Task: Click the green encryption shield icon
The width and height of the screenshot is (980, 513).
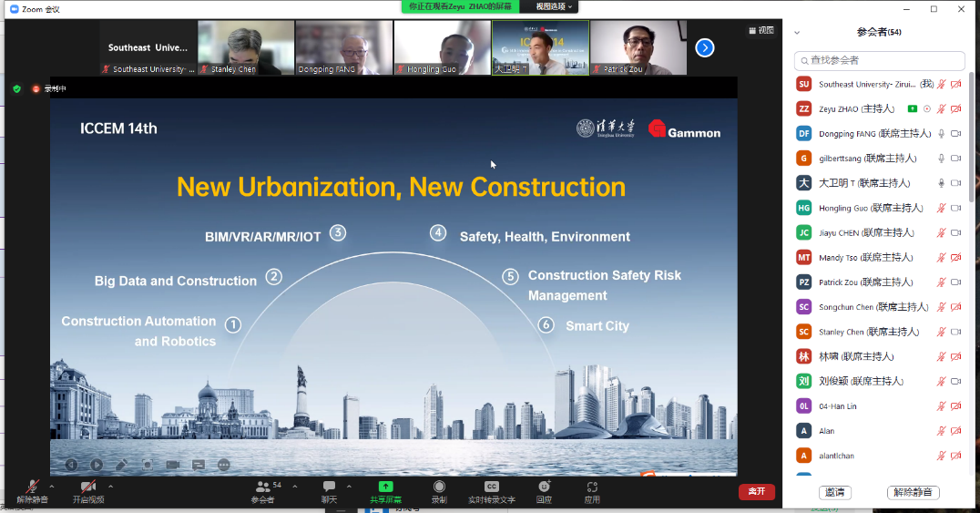Action: (17, 88)
